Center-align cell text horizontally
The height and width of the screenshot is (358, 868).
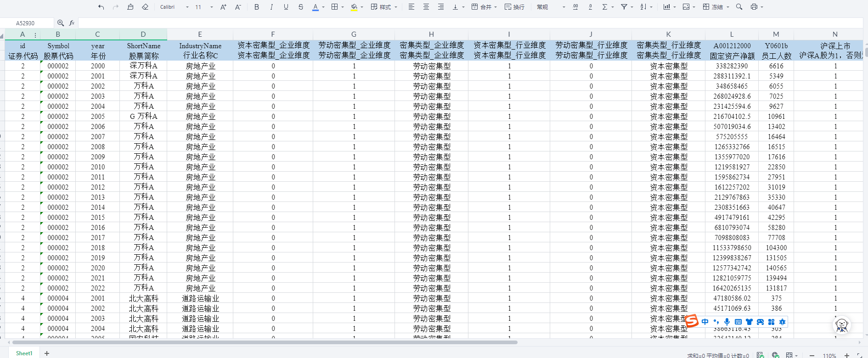(x=426, y=7)
